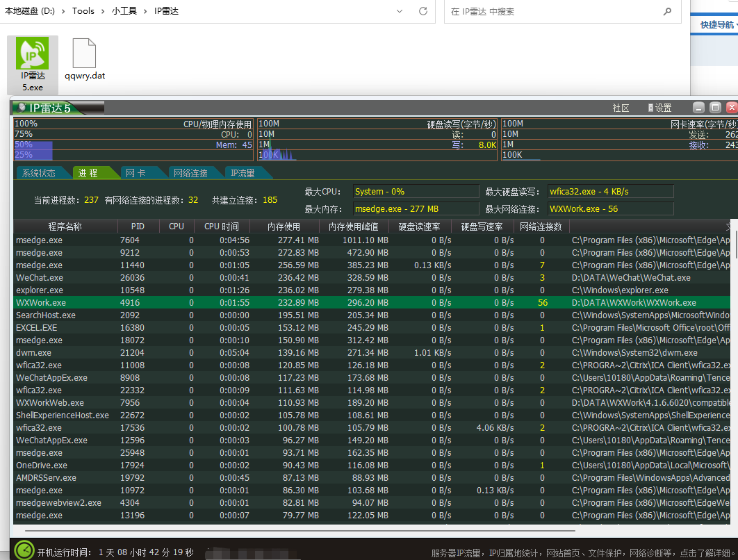
Task: Click the 最大内存 field msedge.exe - 277 MB
Action: 416,209
